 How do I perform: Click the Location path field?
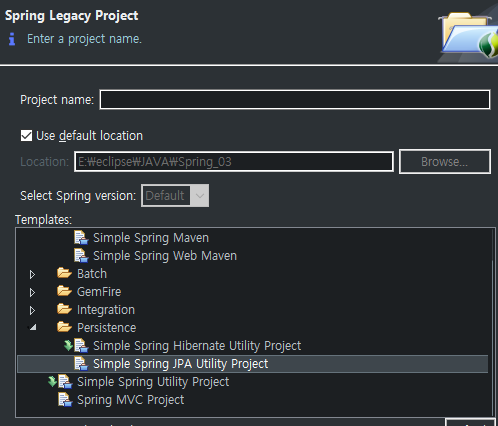coord(234,162)
